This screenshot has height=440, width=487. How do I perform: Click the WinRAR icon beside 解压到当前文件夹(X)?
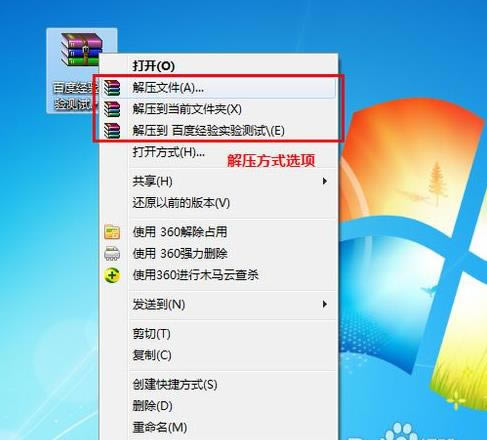coord(112,109)
